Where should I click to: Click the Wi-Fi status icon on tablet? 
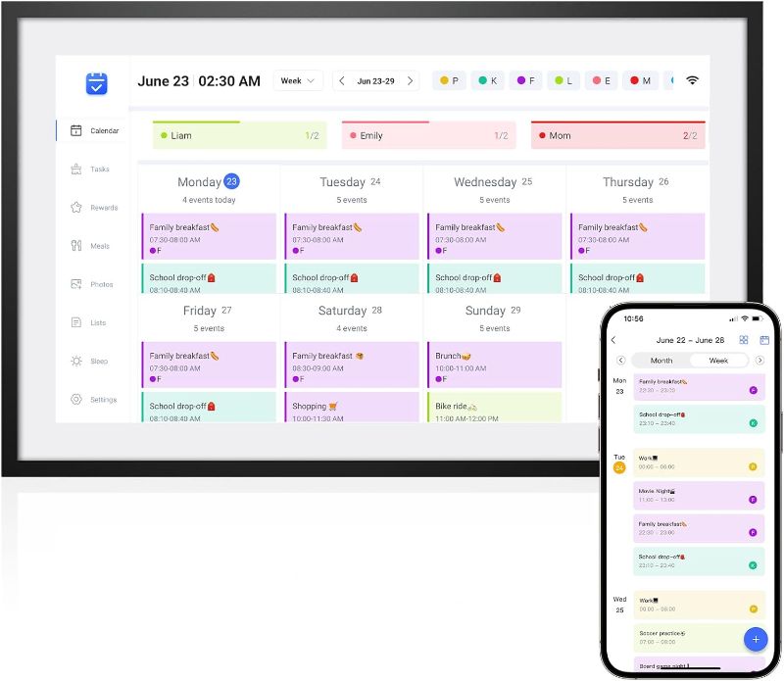pos(692,80)
